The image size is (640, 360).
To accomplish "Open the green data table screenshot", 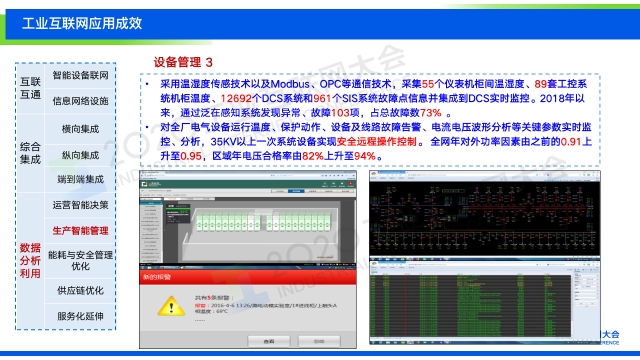I will click(x=484, y=301).
